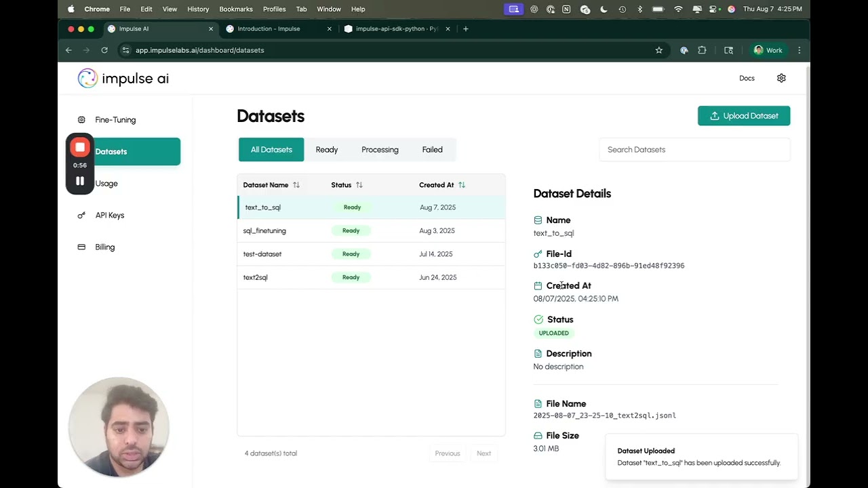Open the Work profile button
The image size is (868, 488).
(x=768, y=50)
